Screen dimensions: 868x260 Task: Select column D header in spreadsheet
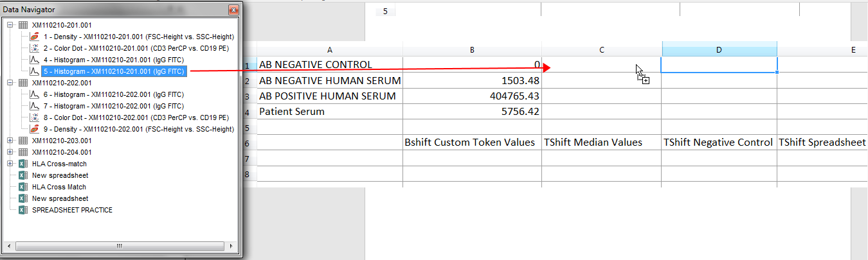pos(719,49)
